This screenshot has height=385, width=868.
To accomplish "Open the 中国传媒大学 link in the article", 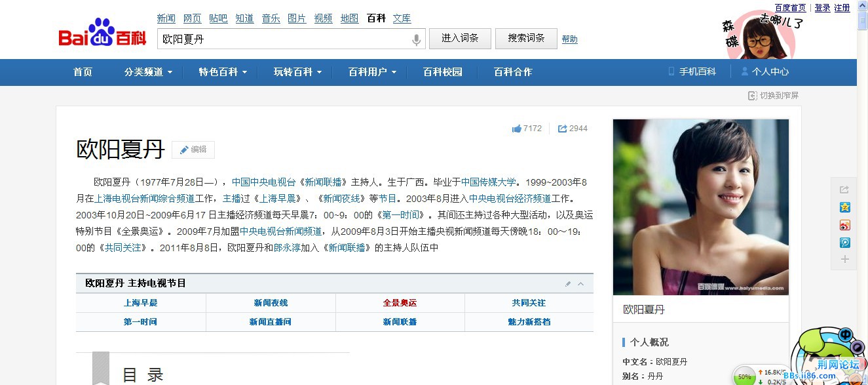I will click(x=488, y=181).
